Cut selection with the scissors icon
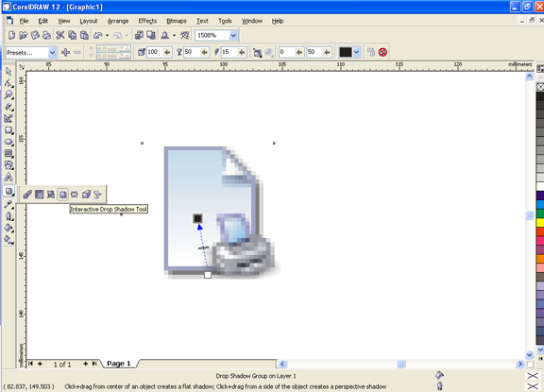544x392 pixels. point(60,35)
